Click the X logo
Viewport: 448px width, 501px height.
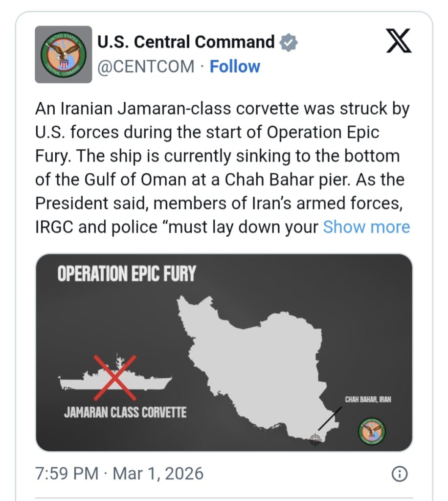tap(399, 41)
